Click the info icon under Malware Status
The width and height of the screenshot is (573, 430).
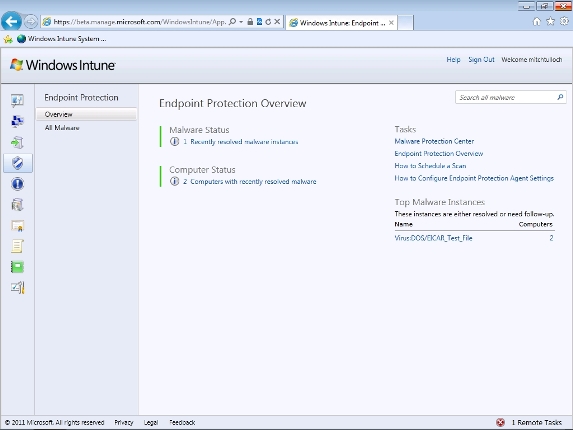click(x=174, y=141)
